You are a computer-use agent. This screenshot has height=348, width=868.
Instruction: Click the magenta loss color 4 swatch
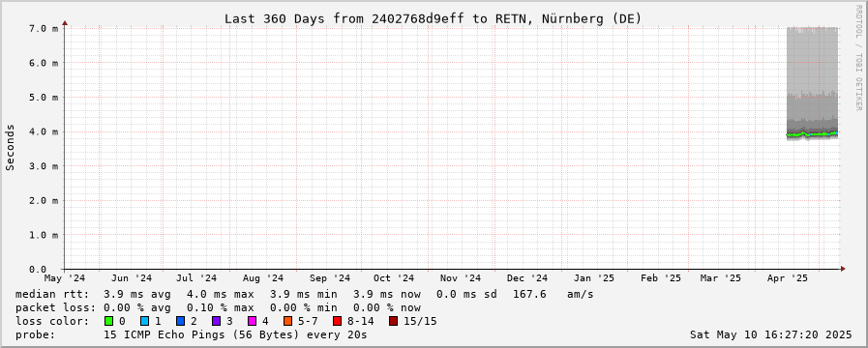252,321
